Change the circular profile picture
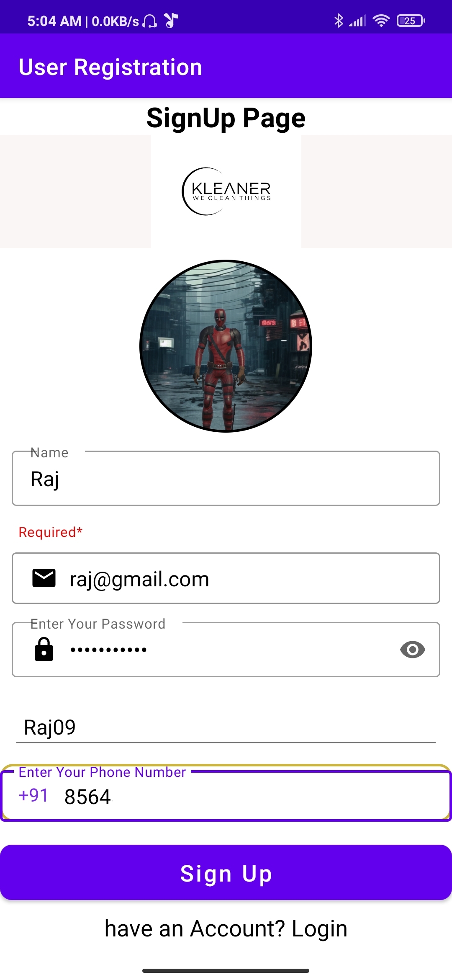 point(226,346)
